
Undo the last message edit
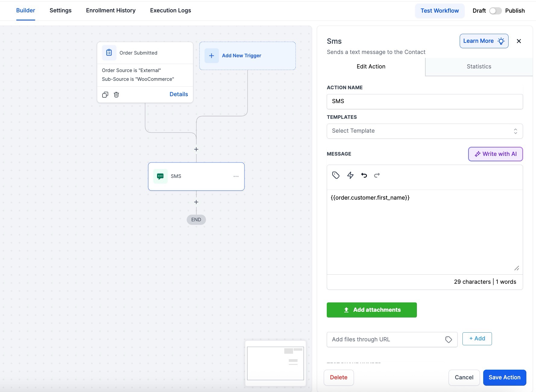point(364,175)
